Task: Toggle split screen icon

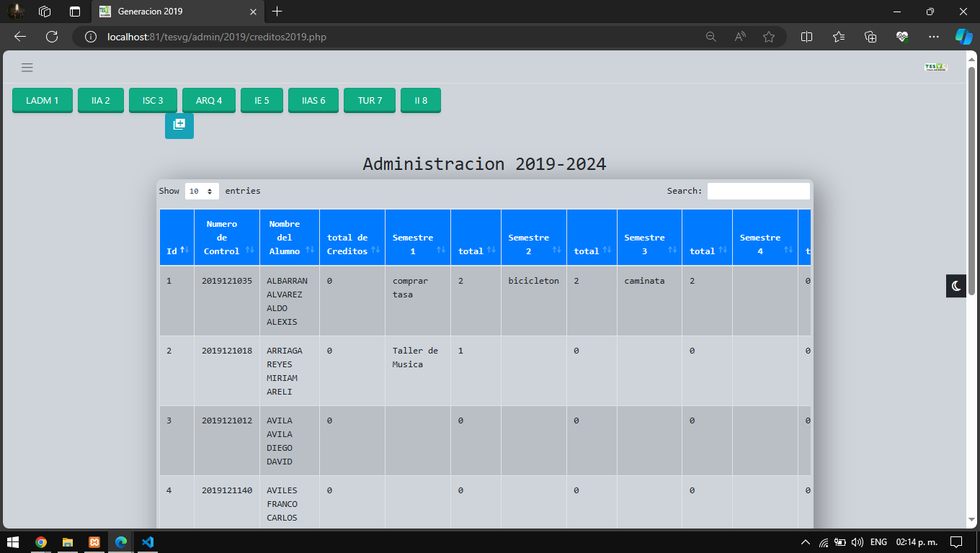Action: (807, 37)
